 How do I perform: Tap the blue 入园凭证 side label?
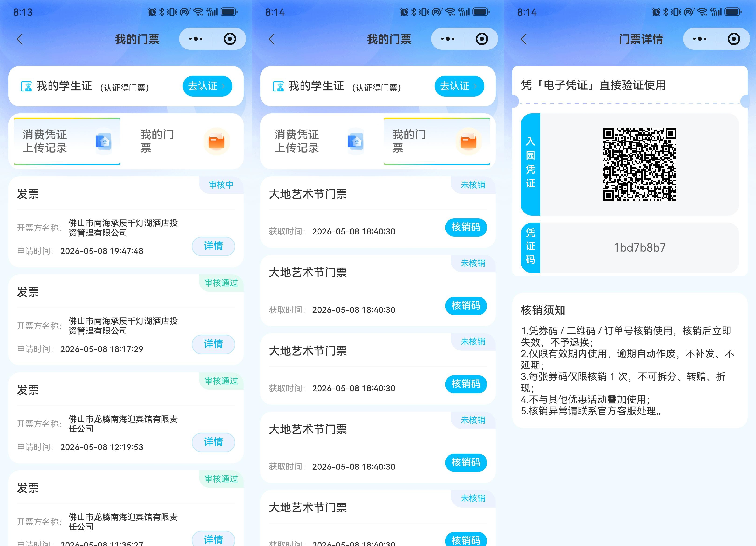click(530, 164)
